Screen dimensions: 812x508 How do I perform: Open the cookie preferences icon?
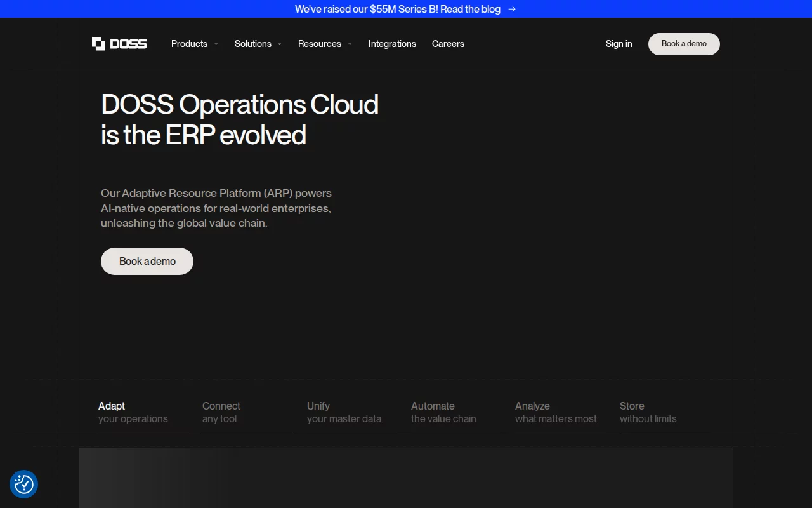click(24, 484)
